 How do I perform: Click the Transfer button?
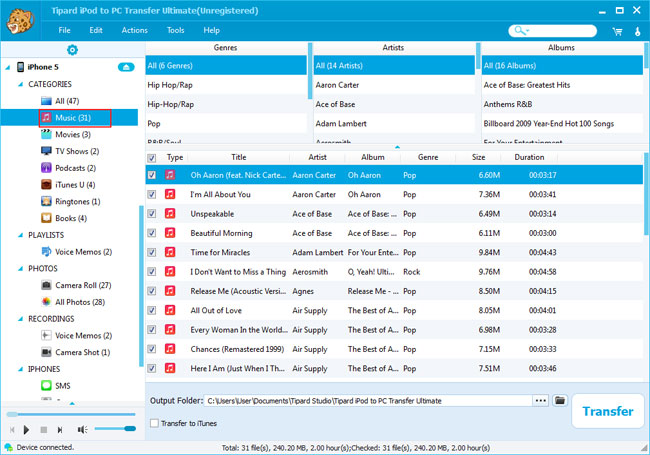click(608, 411)
